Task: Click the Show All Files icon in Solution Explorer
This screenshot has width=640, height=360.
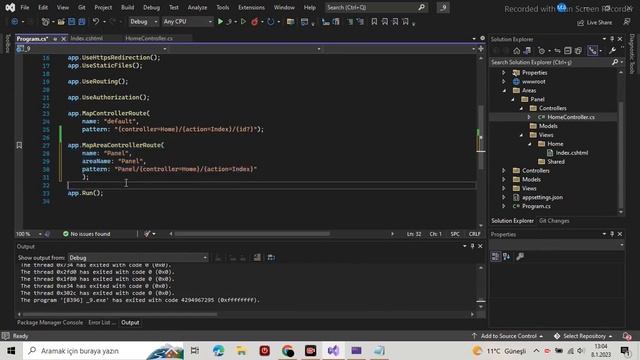Action: 578,51
